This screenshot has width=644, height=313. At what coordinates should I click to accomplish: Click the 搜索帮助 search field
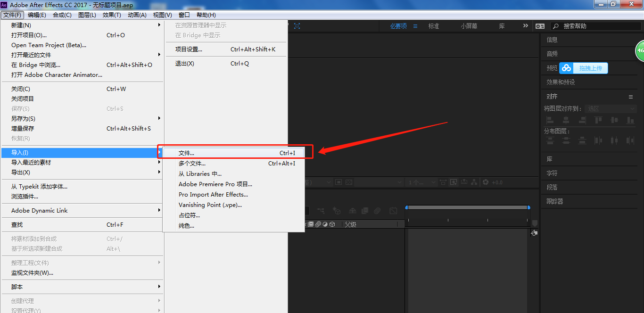pyautogui.click(x=596, y=26)
